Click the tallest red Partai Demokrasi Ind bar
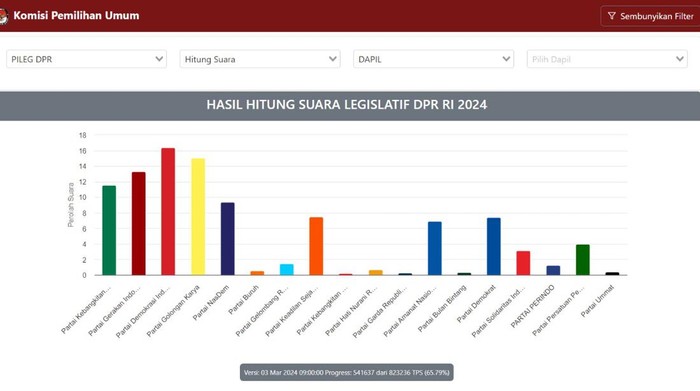The width and height of the screenshot is (700, 391). coord(168,212)
